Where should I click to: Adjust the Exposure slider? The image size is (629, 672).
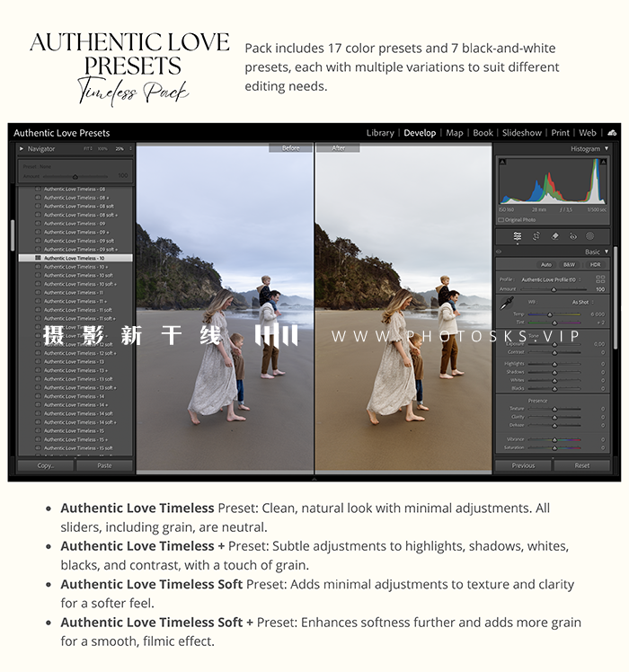click(554, 344)
